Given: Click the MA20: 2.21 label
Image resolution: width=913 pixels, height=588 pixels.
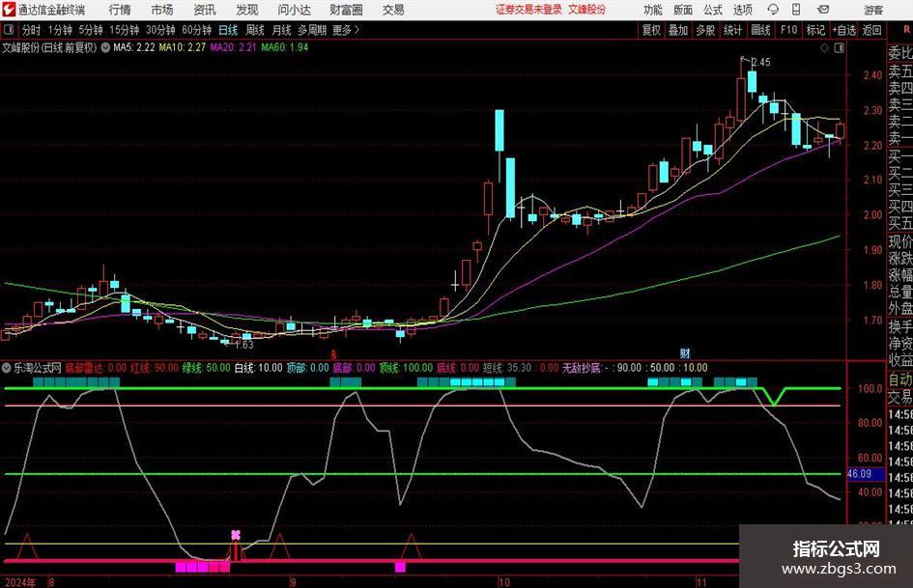Looking at the screenshot, I should point(233,47).
